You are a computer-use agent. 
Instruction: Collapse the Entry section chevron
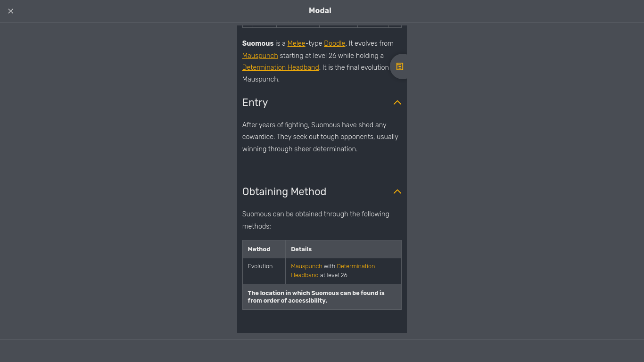tap(397, 102)
